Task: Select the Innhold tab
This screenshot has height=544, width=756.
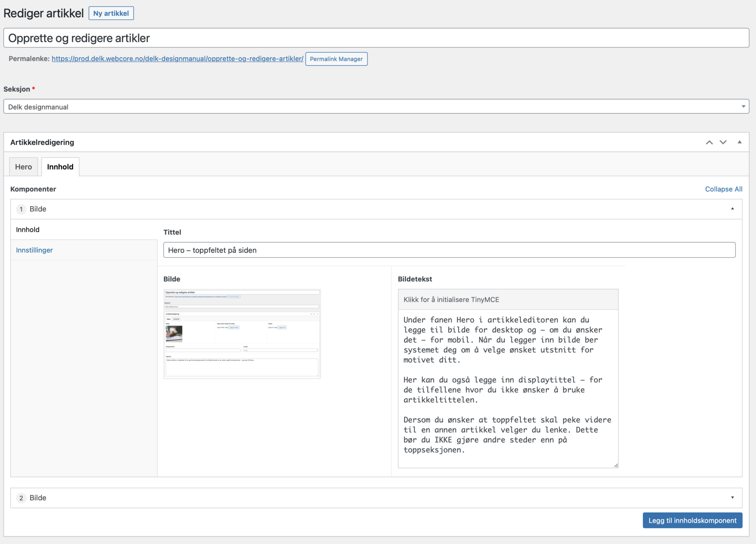Action: (60, 167)
